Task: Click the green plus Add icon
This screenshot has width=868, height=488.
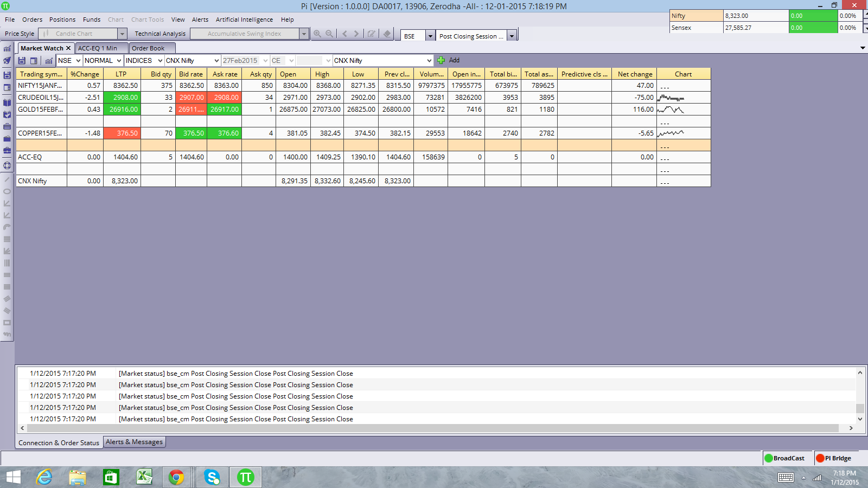Action: [441, 60]
